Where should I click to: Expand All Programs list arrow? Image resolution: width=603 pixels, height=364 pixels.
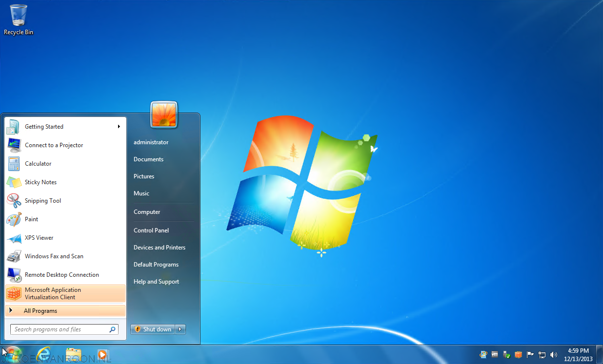(x=11, y=310)
